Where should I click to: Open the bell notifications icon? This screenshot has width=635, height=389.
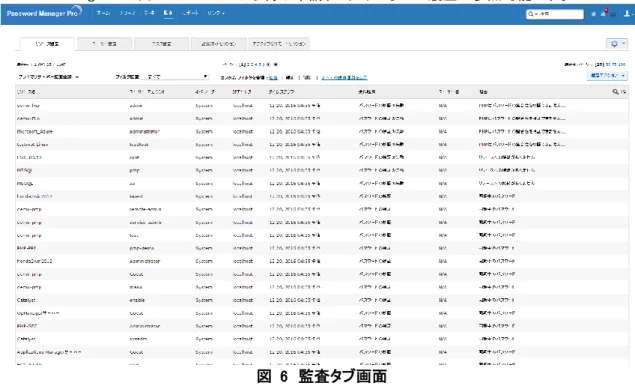pos(603,14)
